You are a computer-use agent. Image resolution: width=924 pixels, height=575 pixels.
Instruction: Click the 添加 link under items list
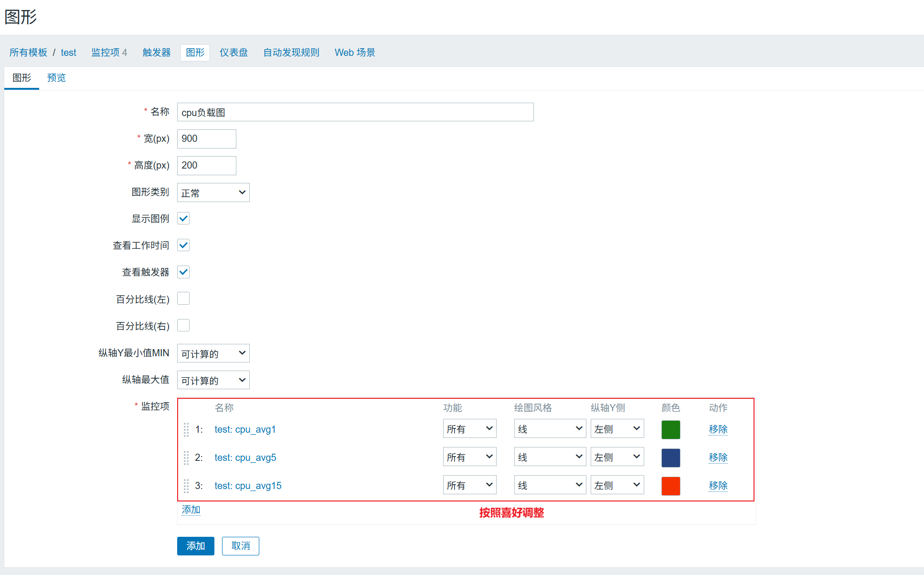pos(191,510)
